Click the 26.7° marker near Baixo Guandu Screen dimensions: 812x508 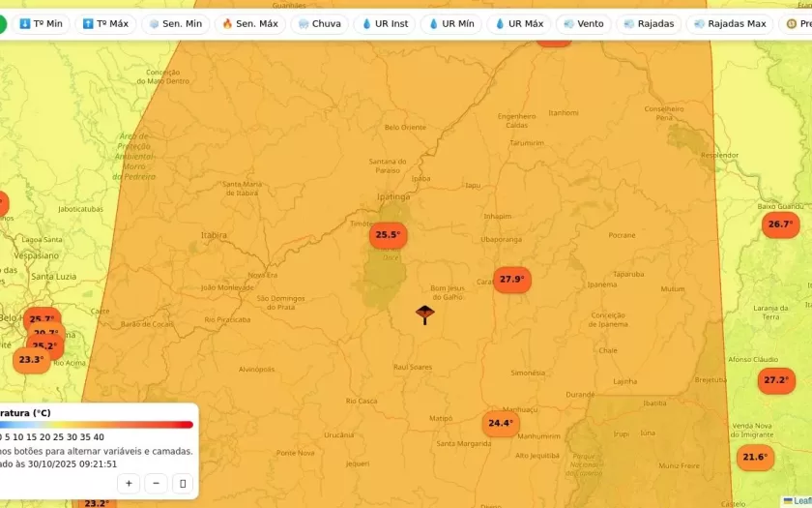coord(780,224)
